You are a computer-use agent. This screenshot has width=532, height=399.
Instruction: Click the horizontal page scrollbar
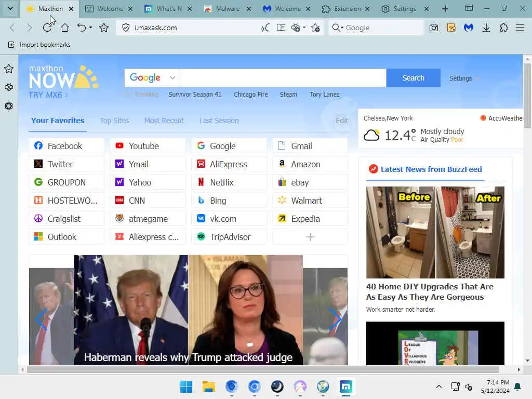pos(263,369)
